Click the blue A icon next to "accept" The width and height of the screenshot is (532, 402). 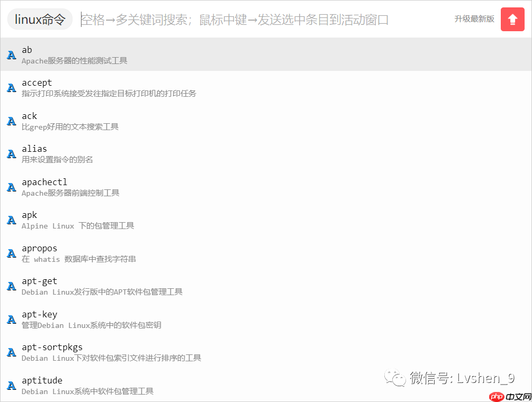coord(11,88)
